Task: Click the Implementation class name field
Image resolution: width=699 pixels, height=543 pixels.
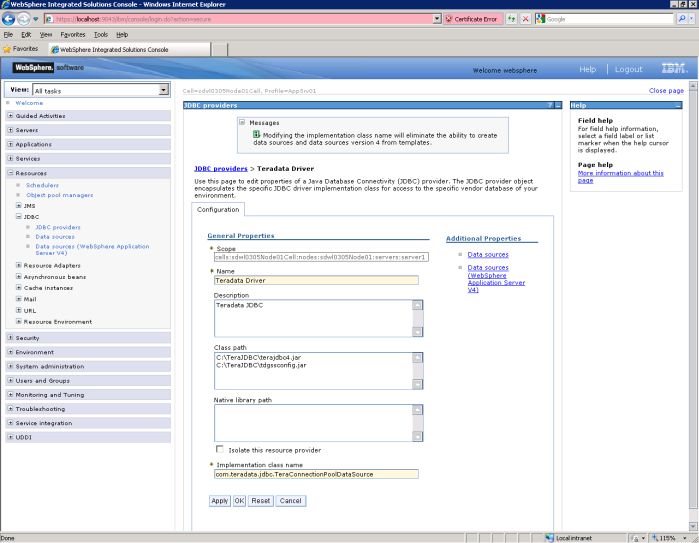Action: 316,474
